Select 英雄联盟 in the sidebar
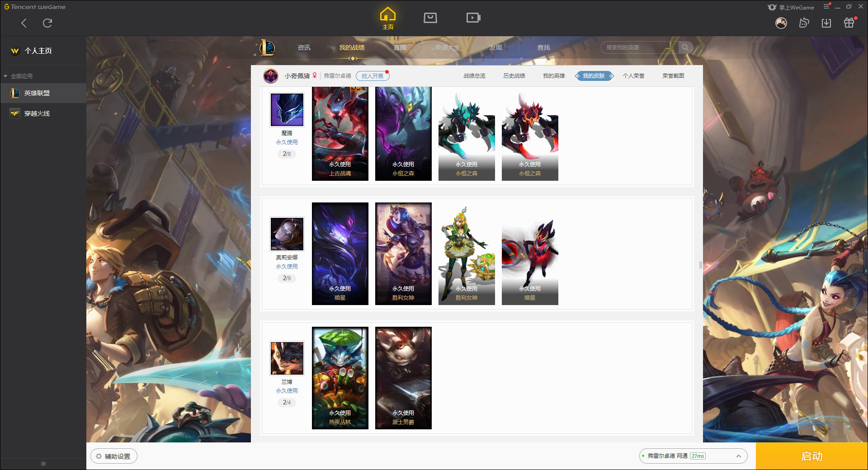Image resolution: width=868 pixels, height=470 pixels. tap(43, 93)
